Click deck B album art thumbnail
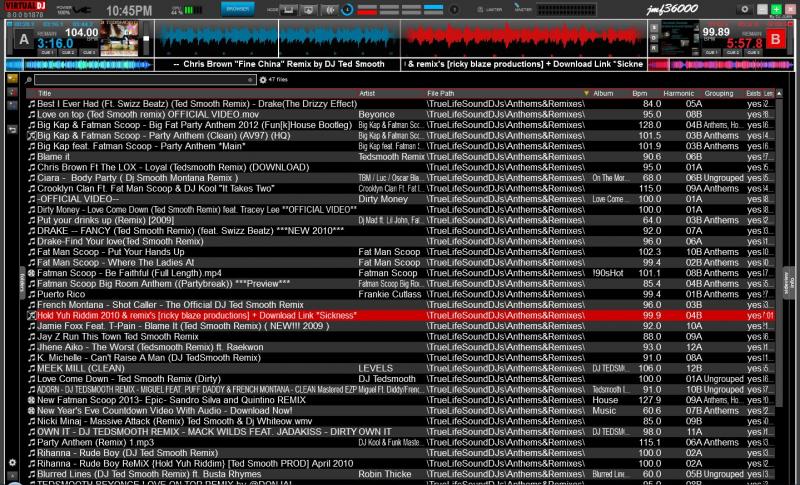This screenshot has height=485, width=800. coord(680,39)
